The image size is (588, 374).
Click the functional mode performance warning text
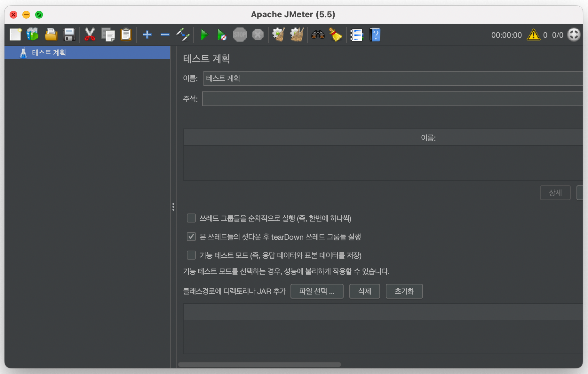286,271
